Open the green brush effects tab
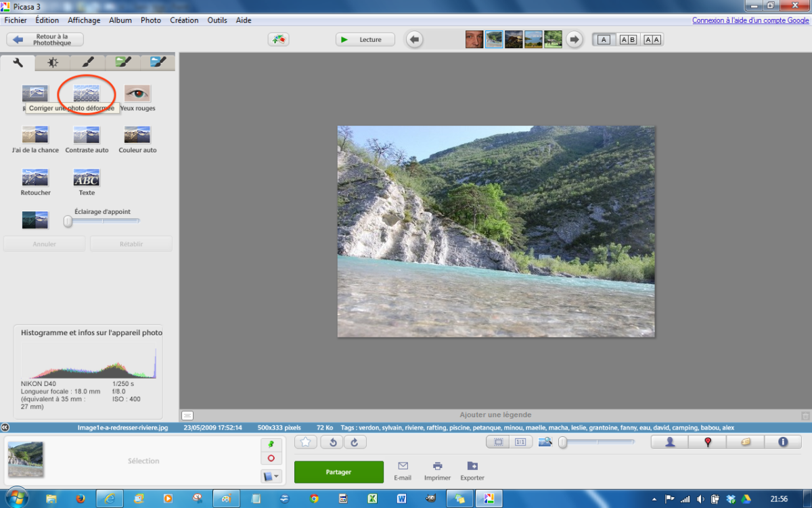Image resolution: width=812 pixels, height=508 pixels. coord(123,62)
